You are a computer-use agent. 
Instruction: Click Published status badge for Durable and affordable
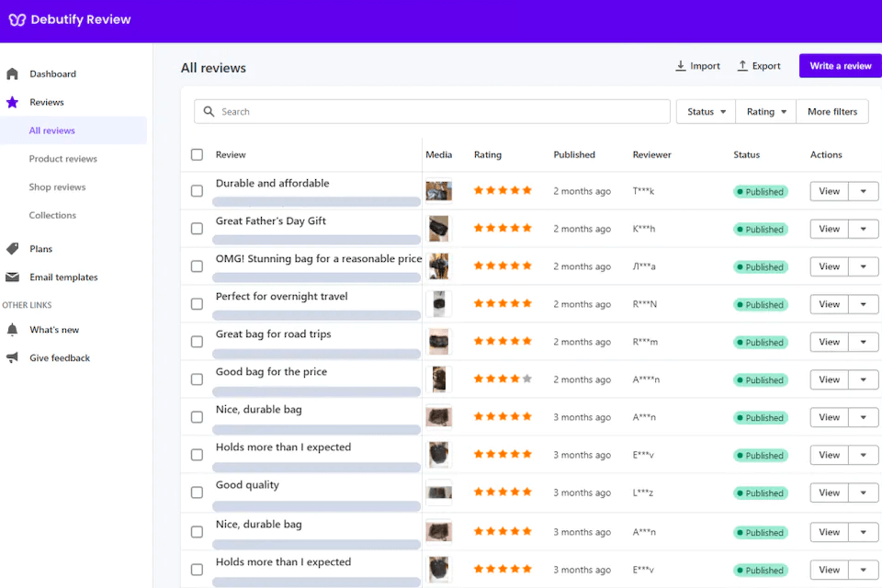pyautogui.click(x=761, y=192)
